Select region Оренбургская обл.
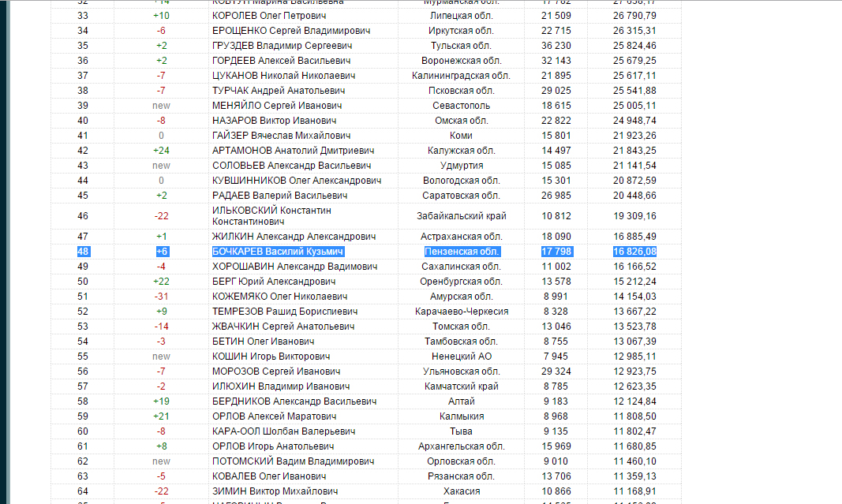The width and height of the screenshot is (842, 504). [462, 282]
